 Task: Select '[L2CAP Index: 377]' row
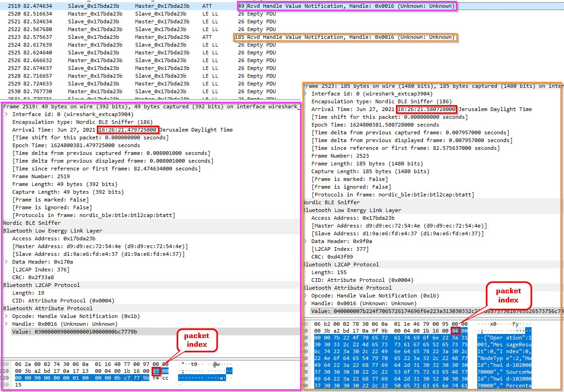coord(340,249)
